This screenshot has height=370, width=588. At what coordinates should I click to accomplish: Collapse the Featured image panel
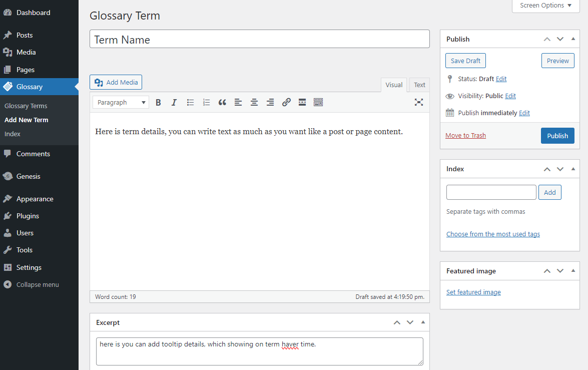(x=573, y=270)
